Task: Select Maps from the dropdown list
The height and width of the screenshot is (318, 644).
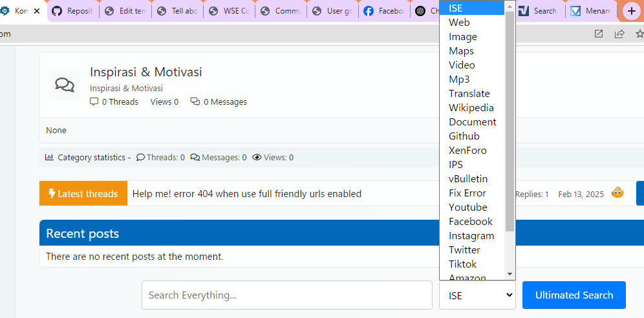Action: [x=472, y=51]
